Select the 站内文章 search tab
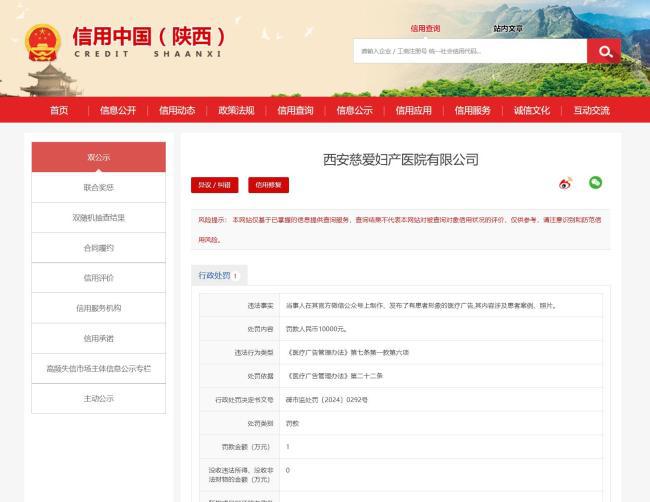The height and width of the screenshot is (502, 650). pyautogui.click(x=508, y=29)
